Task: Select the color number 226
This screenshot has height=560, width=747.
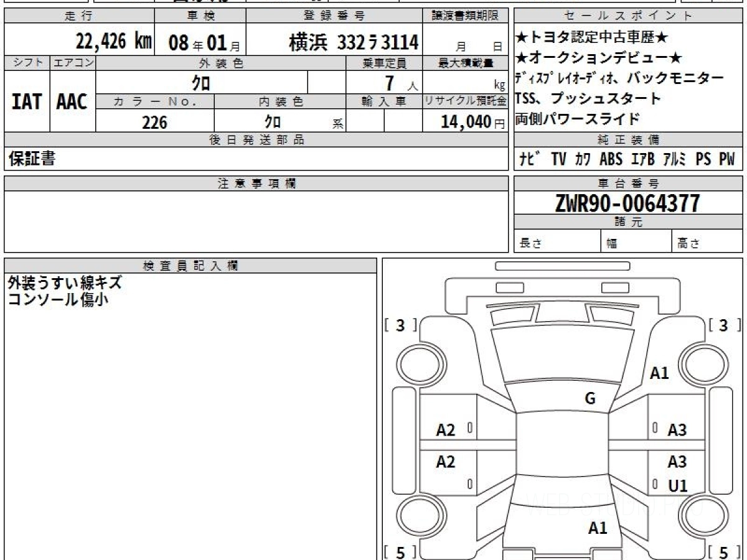Action: click(155, 123)
